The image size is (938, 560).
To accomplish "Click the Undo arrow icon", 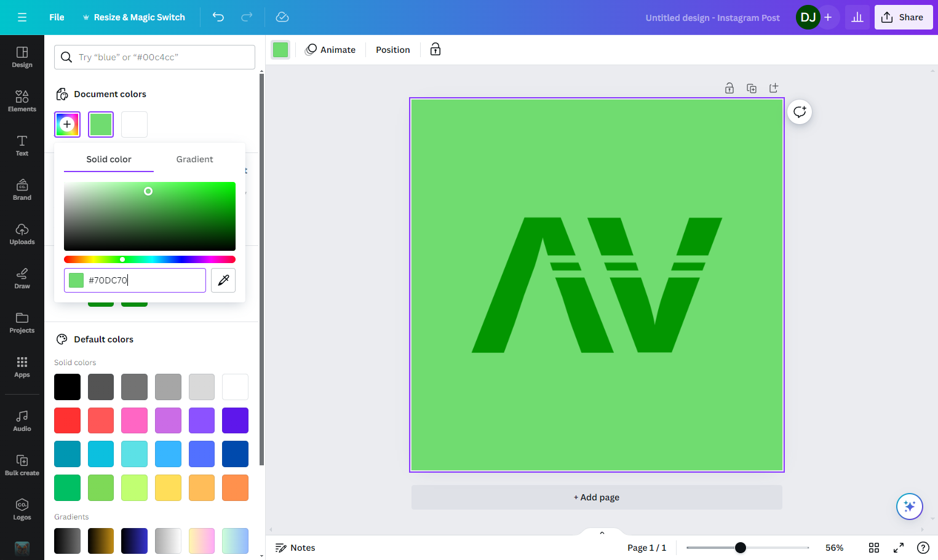I will (x=218, y=17).
